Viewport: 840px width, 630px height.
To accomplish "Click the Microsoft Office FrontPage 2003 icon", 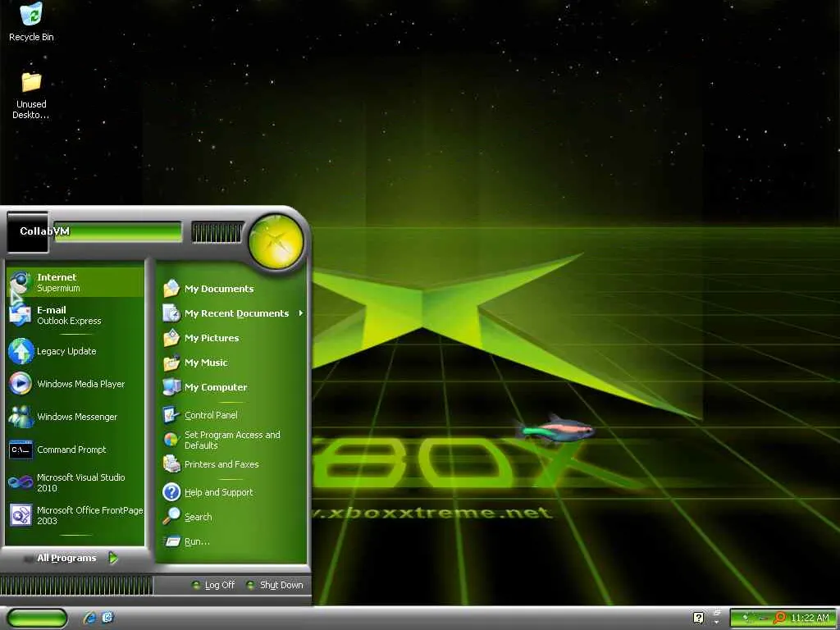I will (x=21, y=515).
